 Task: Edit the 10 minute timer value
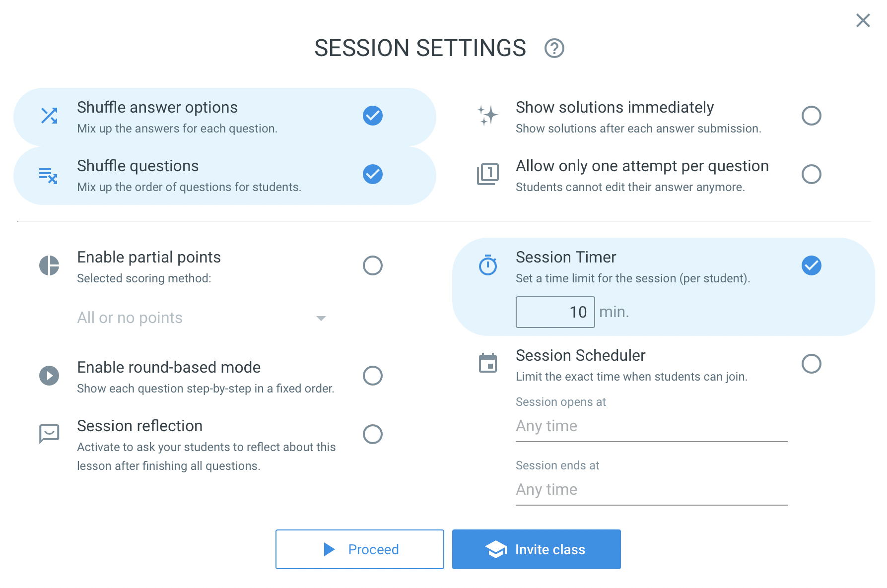point(555,312)
